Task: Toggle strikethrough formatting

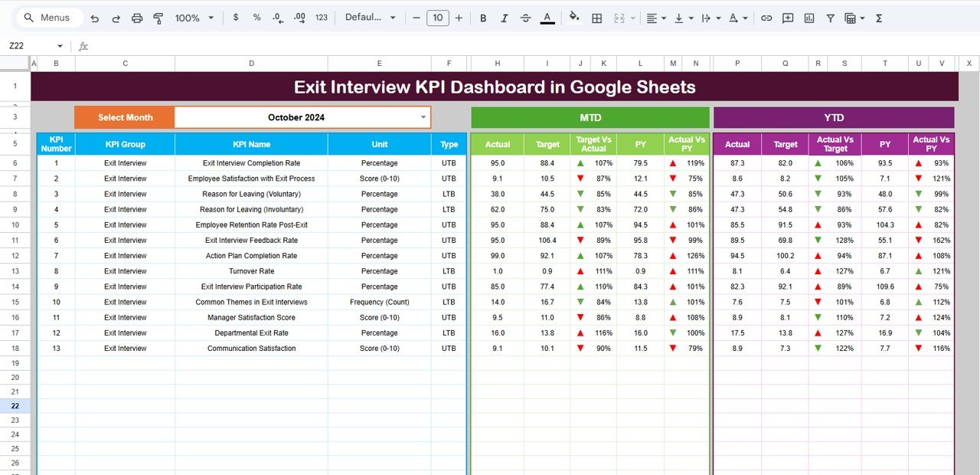Action: pyautogui.click(x=524, y=17)
